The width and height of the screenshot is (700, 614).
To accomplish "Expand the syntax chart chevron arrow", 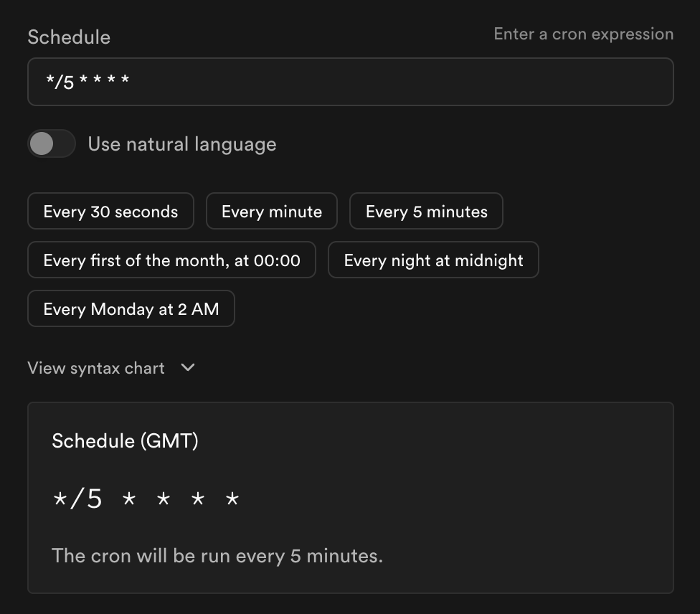I will coord(188,367).
